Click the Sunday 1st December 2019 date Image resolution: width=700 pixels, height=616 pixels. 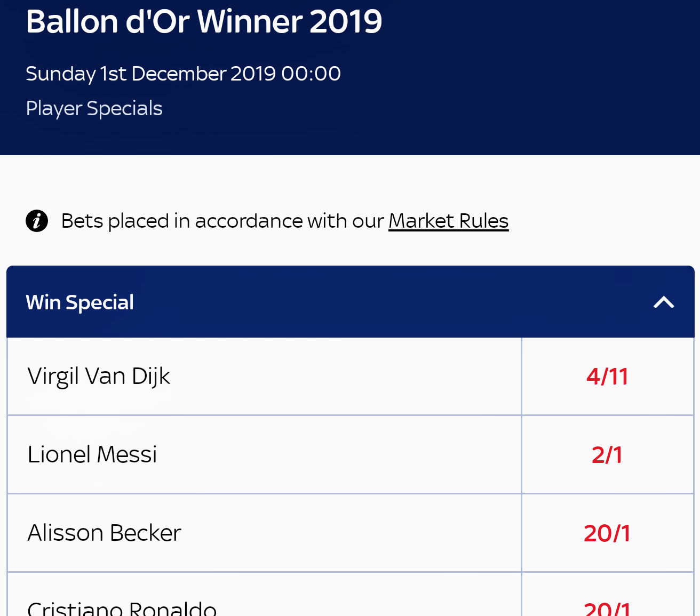[183, 74]
